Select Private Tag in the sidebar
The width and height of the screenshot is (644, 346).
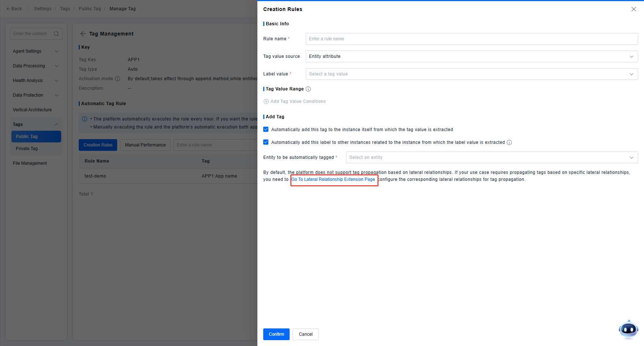tap(27, 149)
